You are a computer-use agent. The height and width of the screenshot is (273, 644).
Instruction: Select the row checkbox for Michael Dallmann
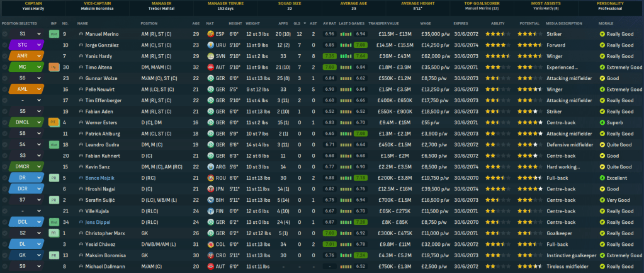(5, 266)
